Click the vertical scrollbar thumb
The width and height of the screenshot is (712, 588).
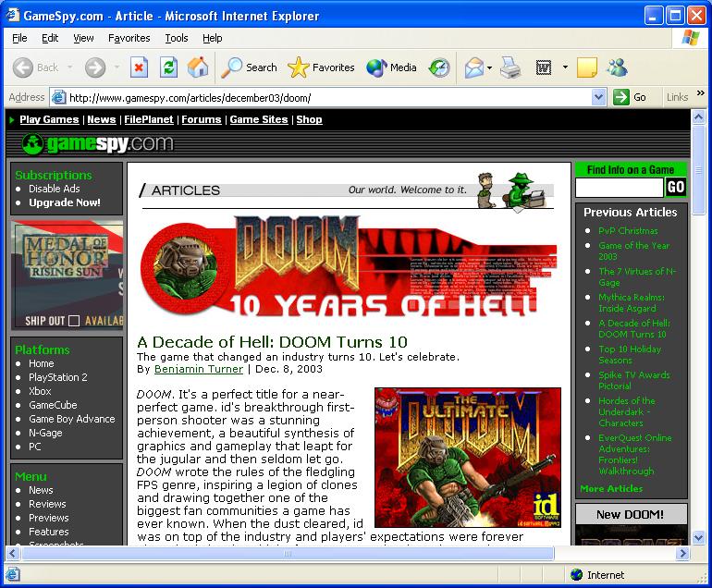click(x=698, y=170)
